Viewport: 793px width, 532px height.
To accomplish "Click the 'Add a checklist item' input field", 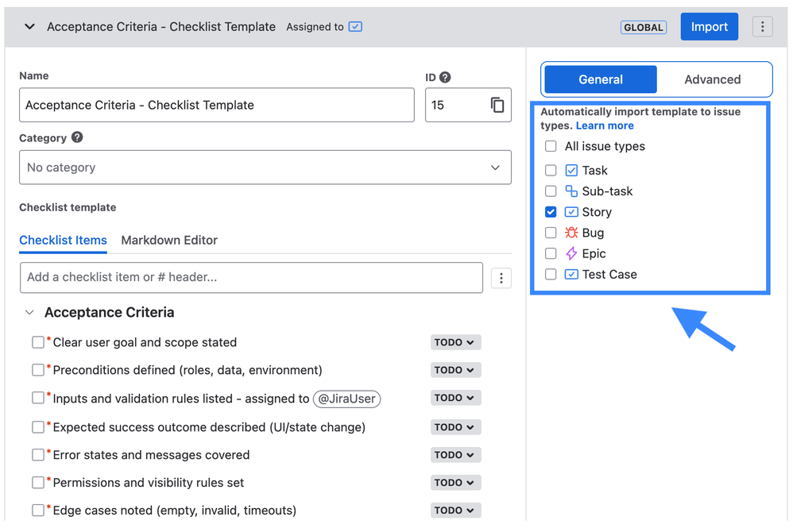I will [238, 277].
